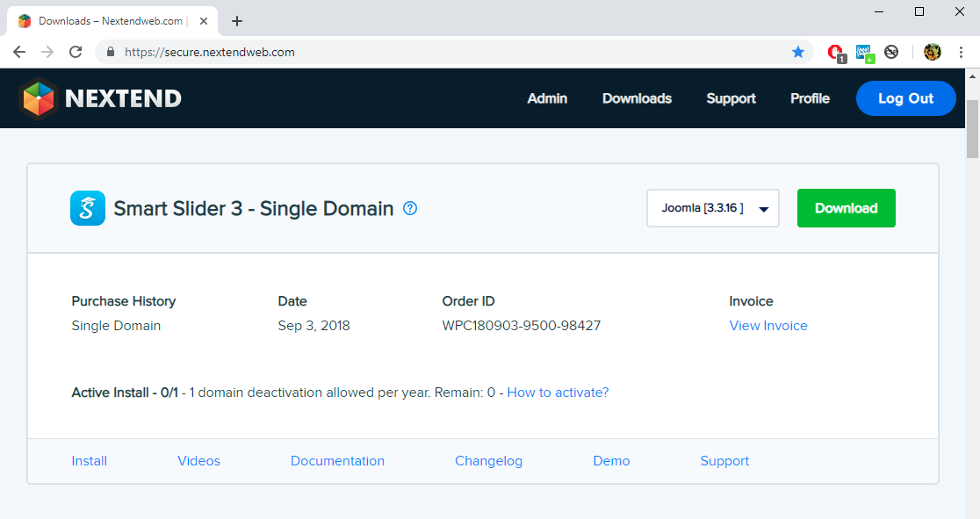Open the Chrome three-dot menu
The height and width of the screenshot is (519, 980).
961,52
